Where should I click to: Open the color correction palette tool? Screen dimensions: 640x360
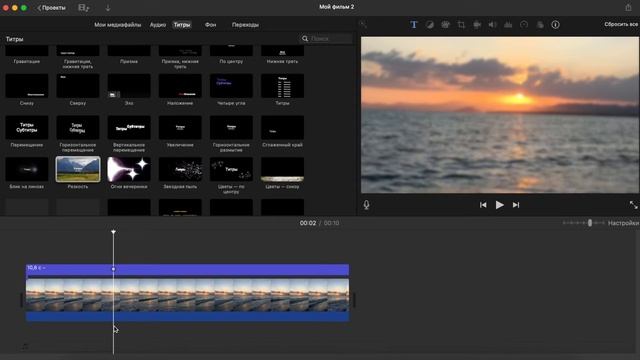(445, 24)
